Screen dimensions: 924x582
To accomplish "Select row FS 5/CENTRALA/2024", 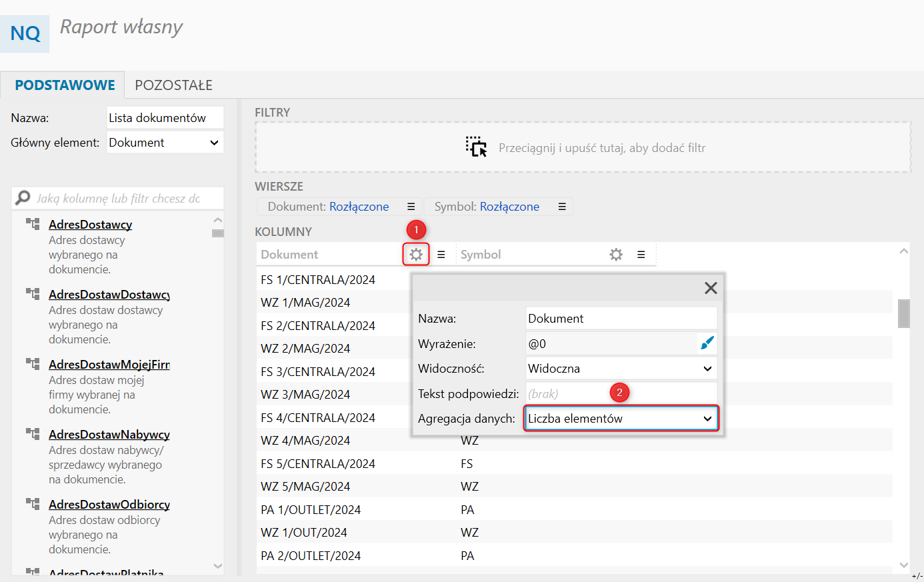I will tap(575, 464).
